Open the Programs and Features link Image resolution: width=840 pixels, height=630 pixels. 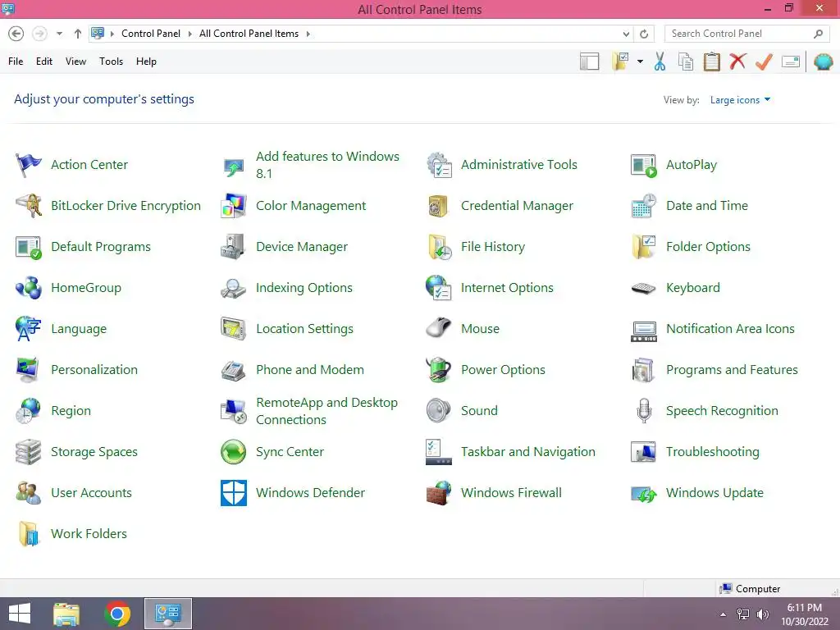pos(732,370)
